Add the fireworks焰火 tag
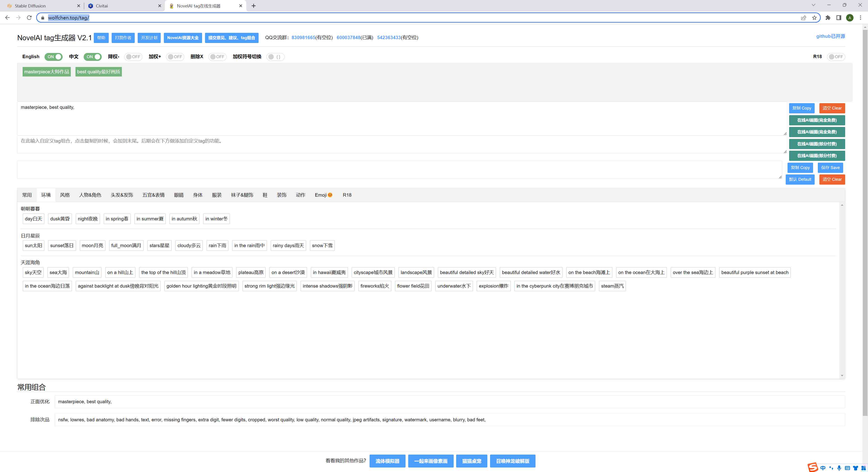The height and width of the screenshot is (472, 868). coord(375,286)
